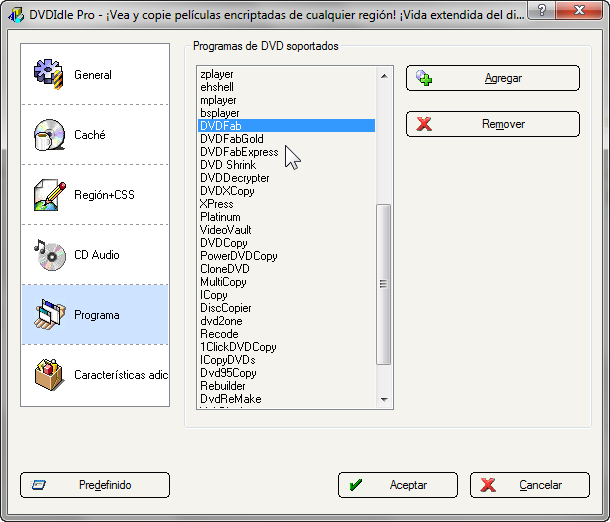Click the green plus icon on Agregar
Viewport: 610px width, 522px height.
tap(424, 78)
